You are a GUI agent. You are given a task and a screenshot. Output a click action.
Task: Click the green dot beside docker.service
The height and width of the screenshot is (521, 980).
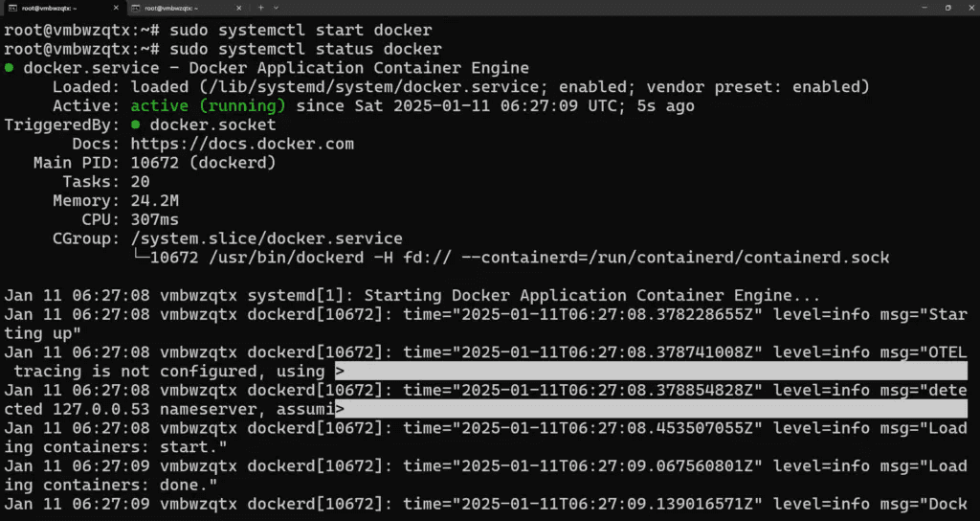tap(10, 68)
